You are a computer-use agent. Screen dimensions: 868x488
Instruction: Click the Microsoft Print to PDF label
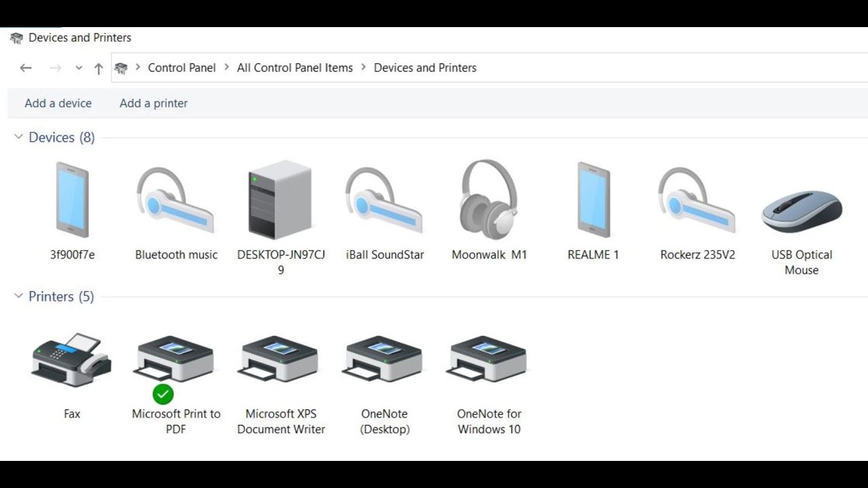[x=176, y=421]
